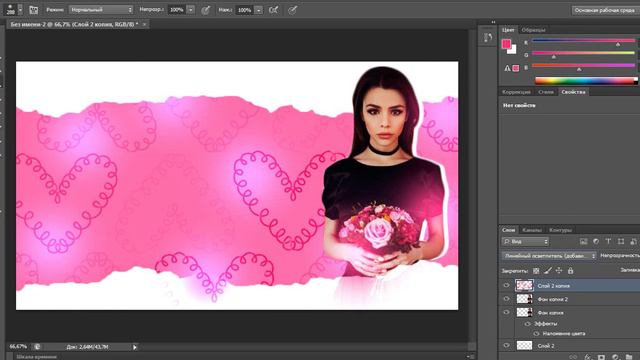Click the gamut-safe pink color swatch
The height and width of the screenshot is (360, 640).
click(x=516, y=68)
